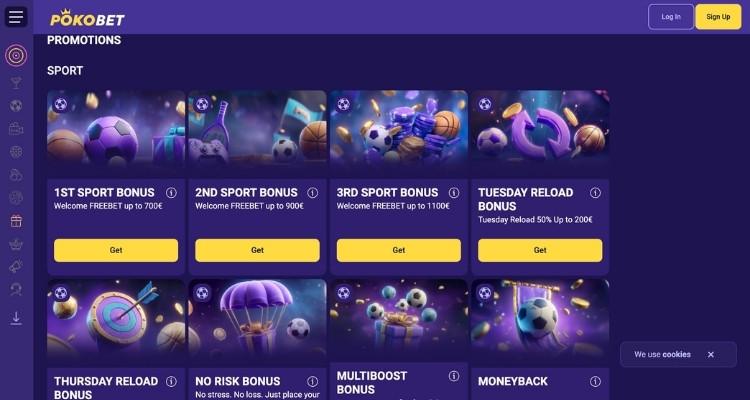The height and width of the screenshot is (400, 750).
Task: Show info for Tuesday Reload Bonus
Action: [x=596, y=193]
